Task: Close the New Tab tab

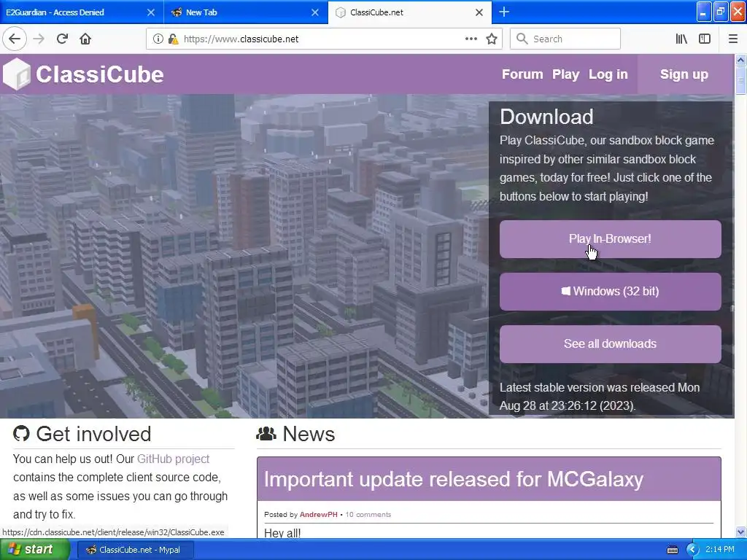Action: pyautogui.click(x=315, y=12)
